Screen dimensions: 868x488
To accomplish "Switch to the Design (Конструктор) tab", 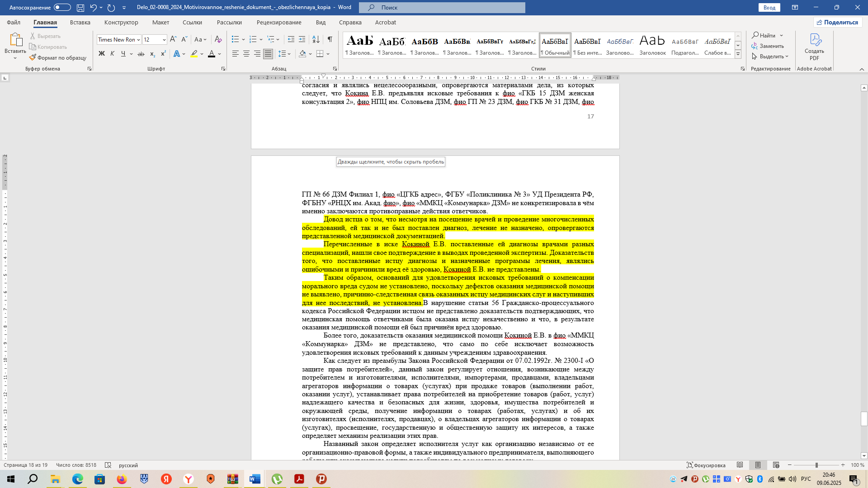I will click(x=121, y=22).
